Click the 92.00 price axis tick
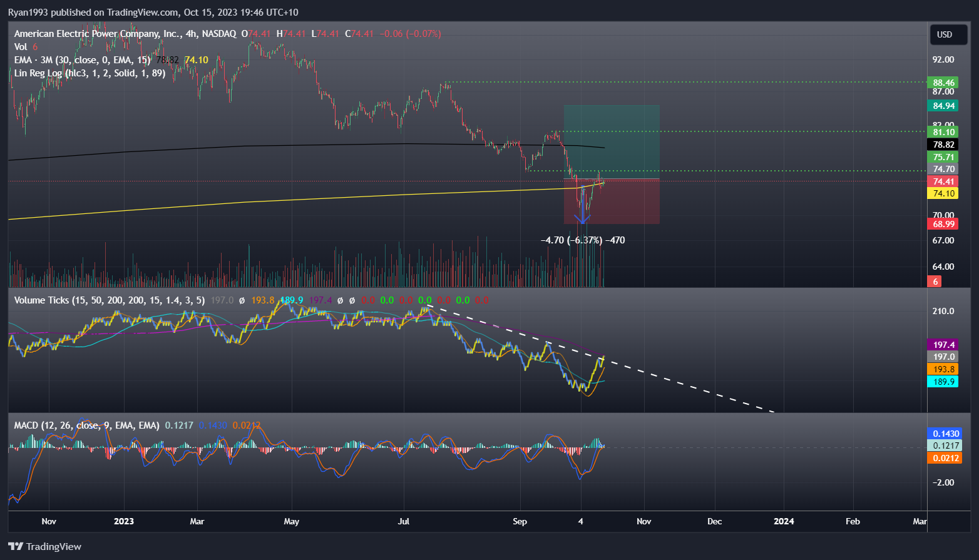979x560 pixels. pyautogui.click(x=943, y=59)
